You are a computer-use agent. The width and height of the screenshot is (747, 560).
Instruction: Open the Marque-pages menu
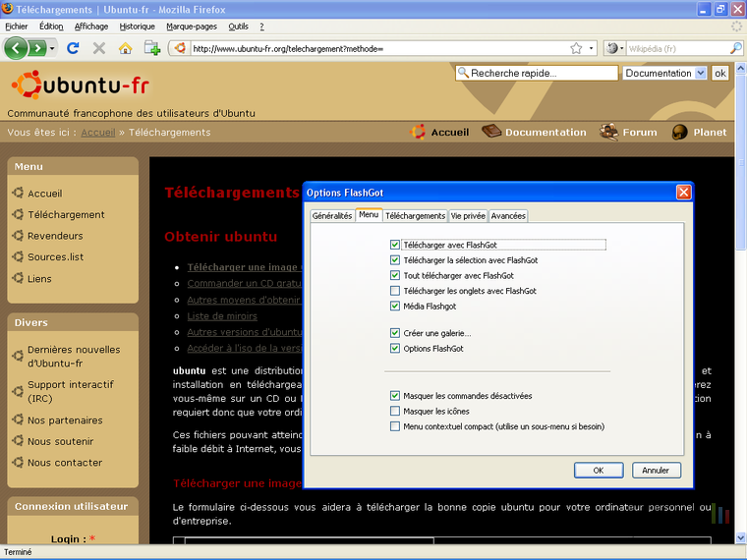point(192,27)
